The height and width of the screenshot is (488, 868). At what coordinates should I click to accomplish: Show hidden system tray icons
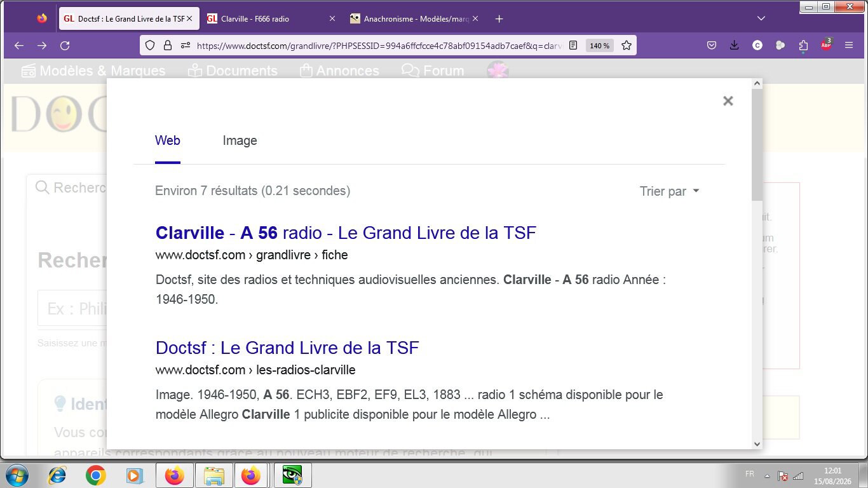(767, 476)
